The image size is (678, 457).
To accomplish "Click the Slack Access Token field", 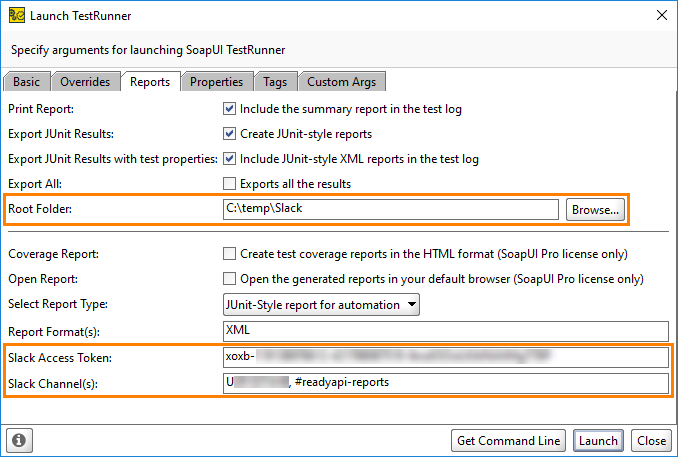I will pos(446,357).
